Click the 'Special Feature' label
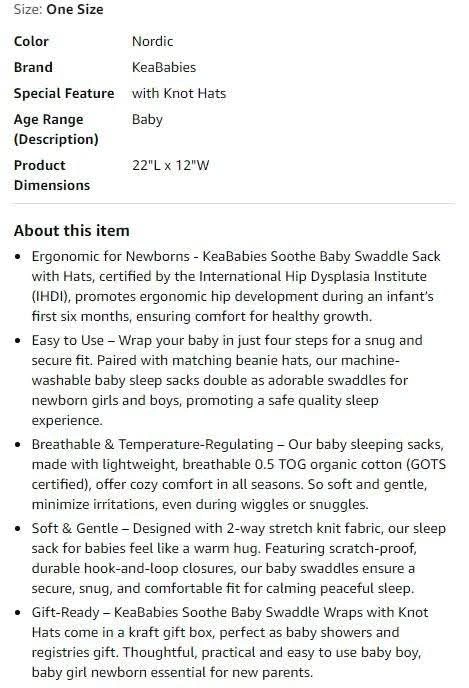Image resolution: width=469 pixels, height=688 pixels. [x=64, y=93]
